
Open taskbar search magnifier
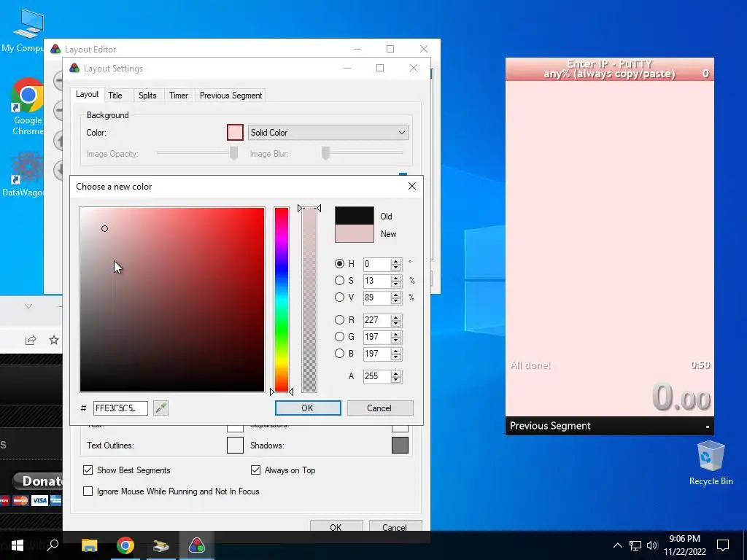click(53, 545)
